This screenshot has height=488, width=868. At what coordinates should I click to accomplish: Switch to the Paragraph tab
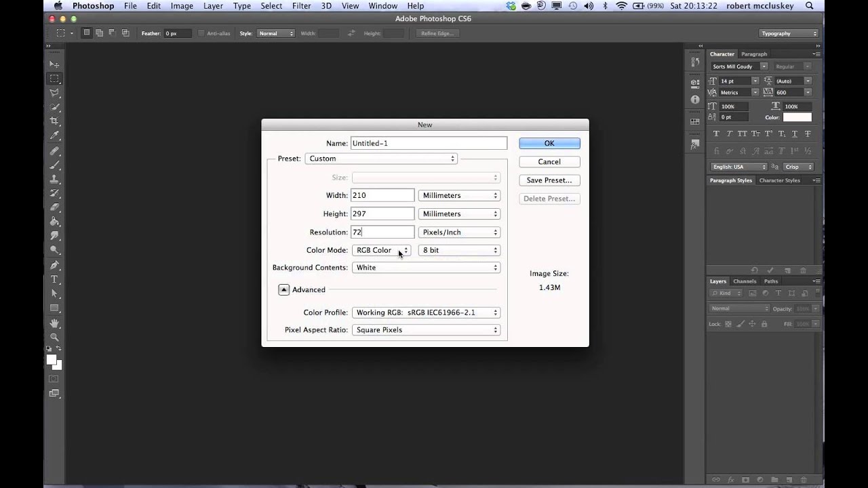click(x=754, y=54)
